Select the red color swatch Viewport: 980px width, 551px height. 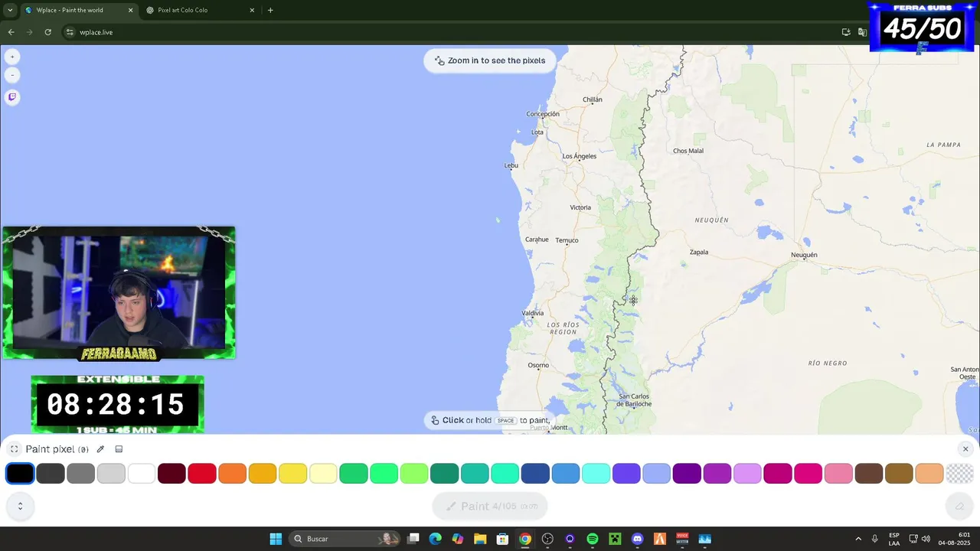click(202, 474)
